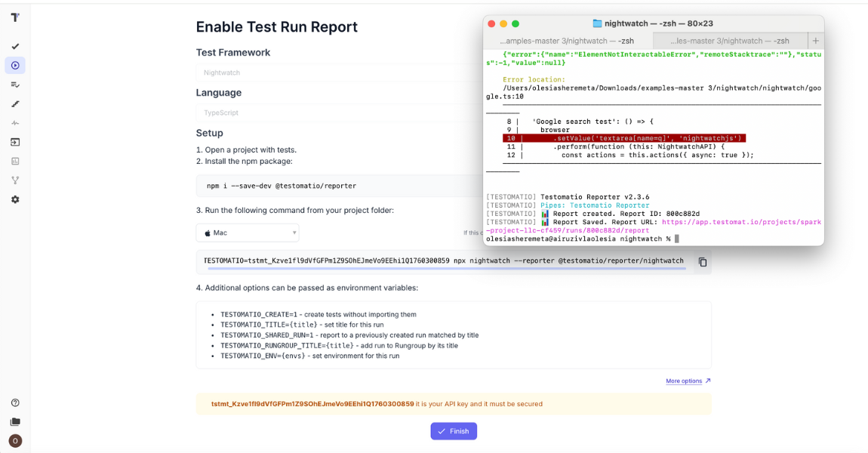
Task: Open Imports arrow-box icon in sidebar
Action: pos(15,142)
